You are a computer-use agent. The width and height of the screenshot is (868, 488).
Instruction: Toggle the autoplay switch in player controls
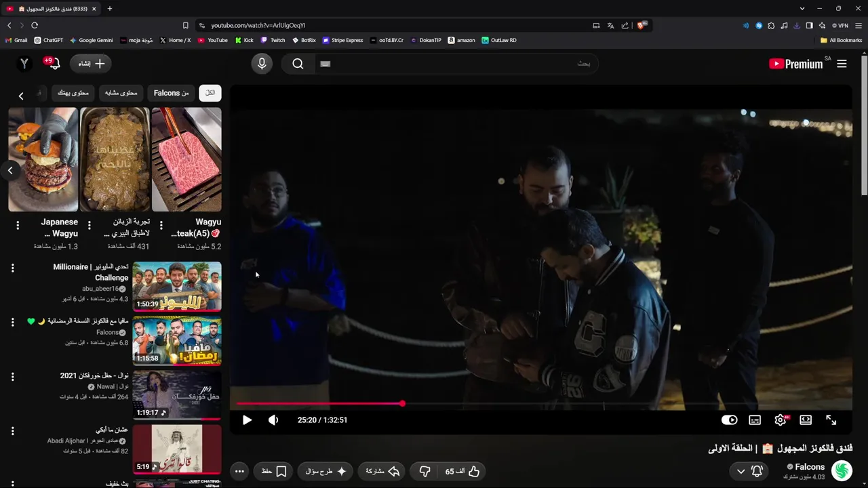coord(729,420)
